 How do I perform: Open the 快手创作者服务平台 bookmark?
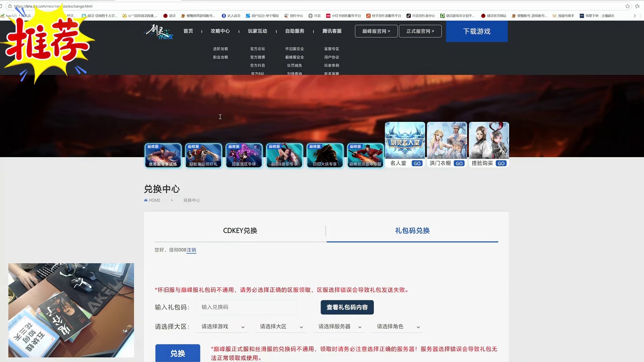tap(384, 16)
